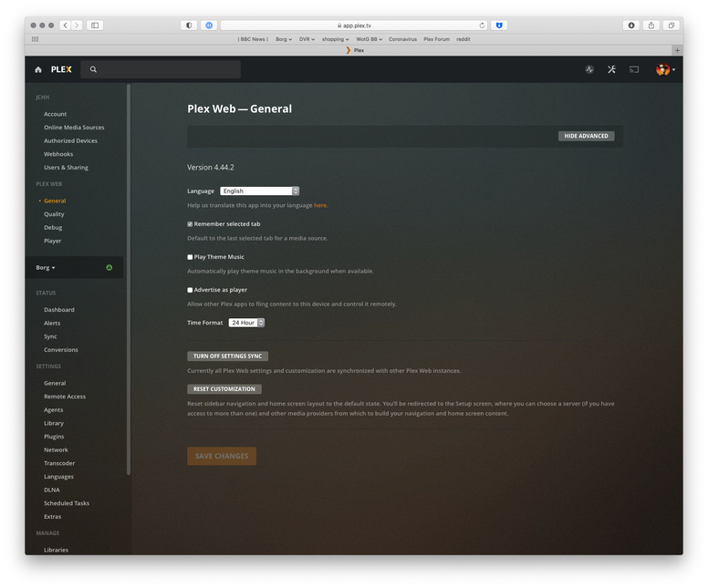Click Reset Customization button
The width and height of the screenshot is (708, 588).
click(x=224, y=389)
